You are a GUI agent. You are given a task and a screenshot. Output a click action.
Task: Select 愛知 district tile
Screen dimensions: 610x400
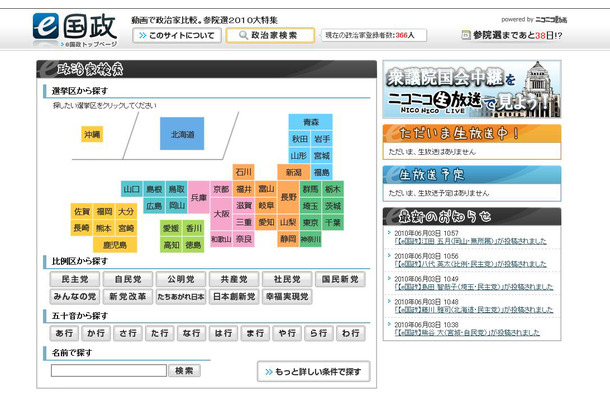point(266,222)
